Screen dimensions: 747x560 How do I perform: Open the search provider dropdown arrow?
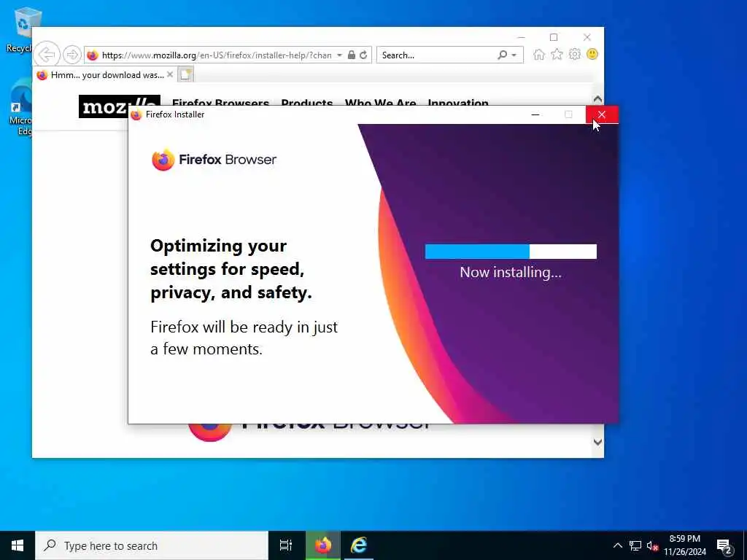click(514, 55)
